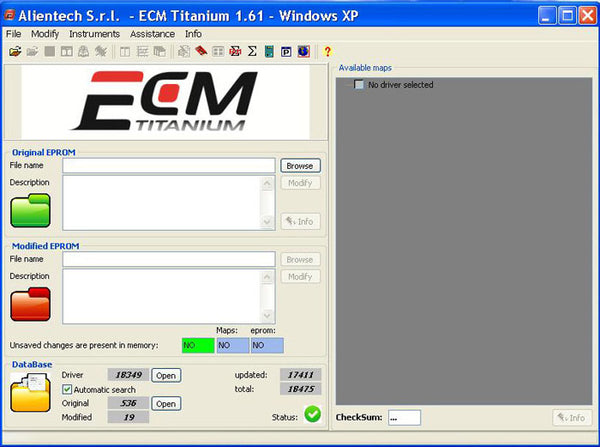Click the green Original EPROM folder icon
Viewport: 600px width, 447px height.
(30, 211)
